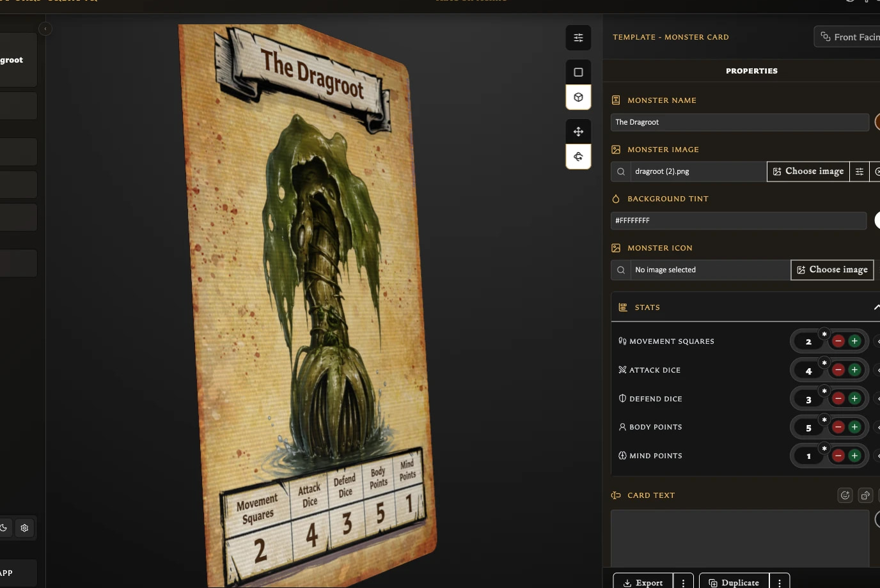Select the Dragroot card in sidebar
880x588 pixels.
pos(18,60)
